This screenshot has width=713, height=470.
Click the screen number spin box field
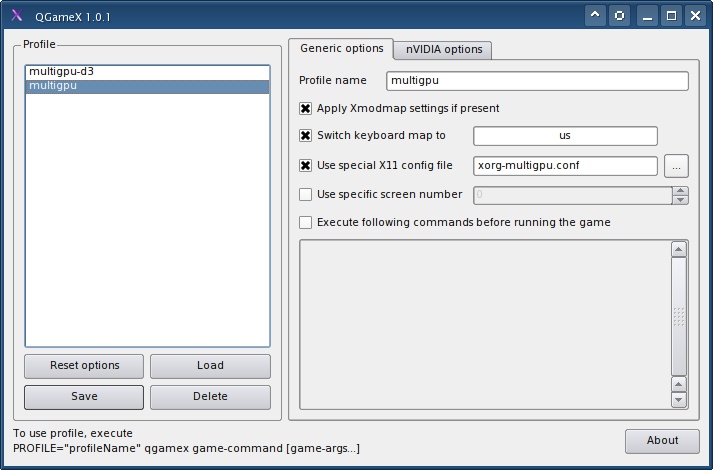572,195
